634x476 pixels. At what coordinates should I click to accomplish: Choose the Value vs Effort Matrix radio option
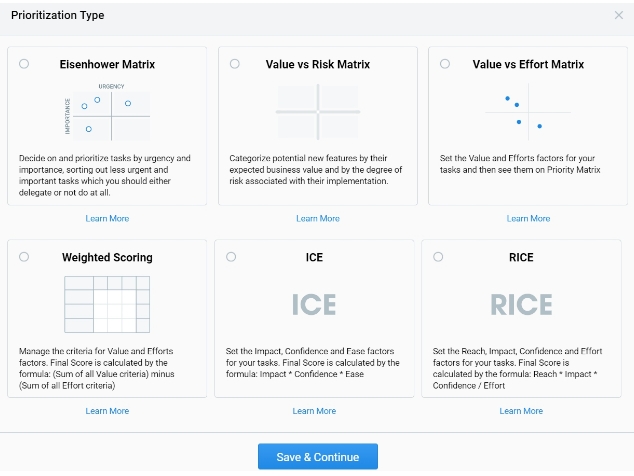tap(445, 64)
